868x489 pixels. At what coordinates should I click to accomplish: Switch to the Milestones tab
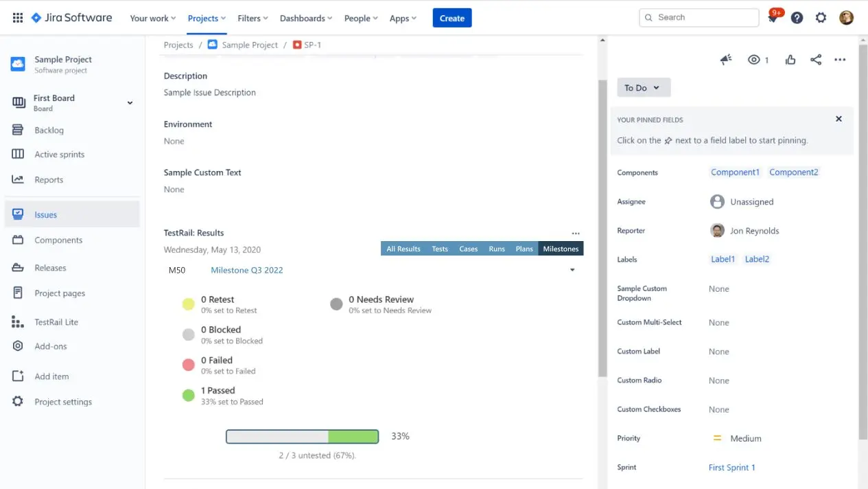561,249
